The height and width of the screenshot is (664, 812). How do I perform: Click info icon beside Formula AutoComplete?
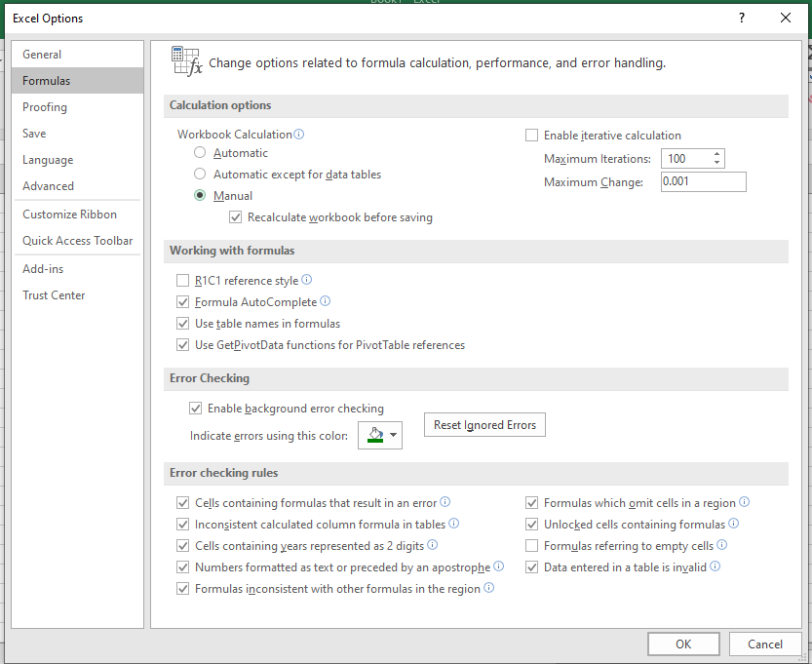click(326, 302)
